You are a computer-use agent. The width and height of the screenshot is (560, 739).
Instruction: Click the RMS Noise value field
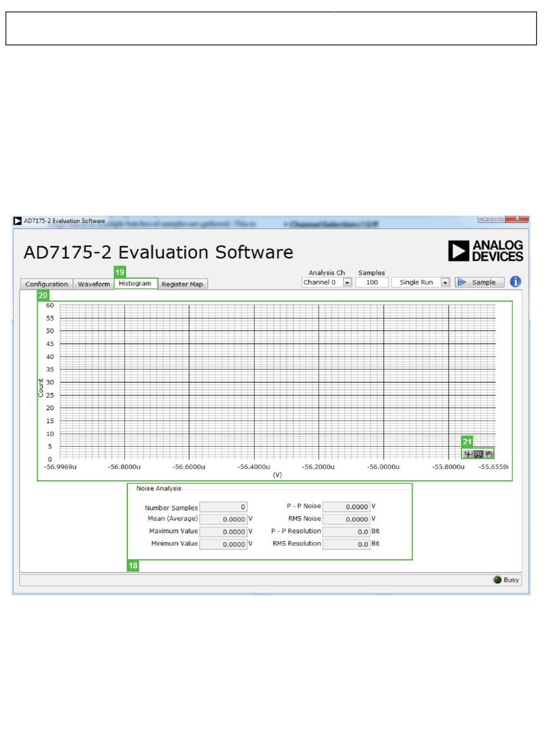pos(347,519)
